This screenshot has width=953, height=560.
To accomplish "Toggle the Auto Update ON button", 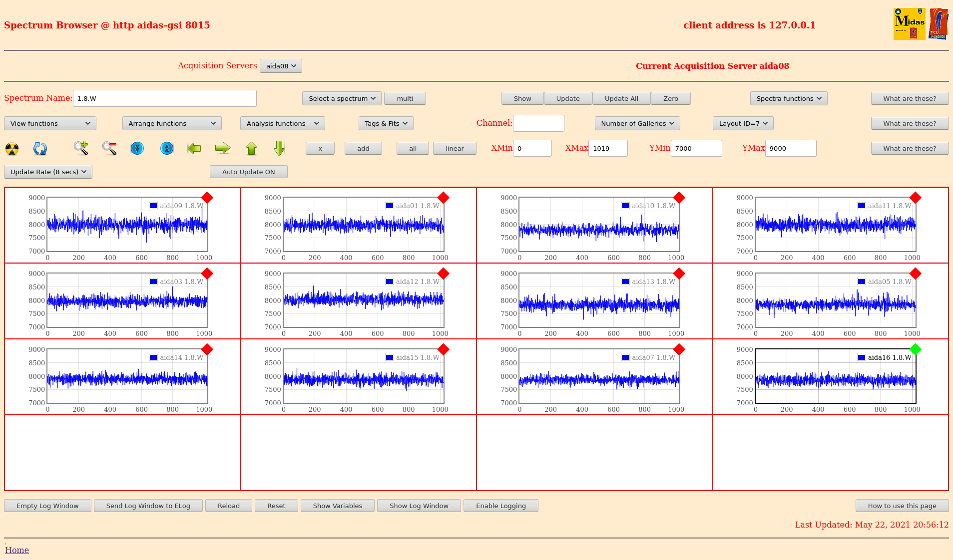I will click(248, 172).
